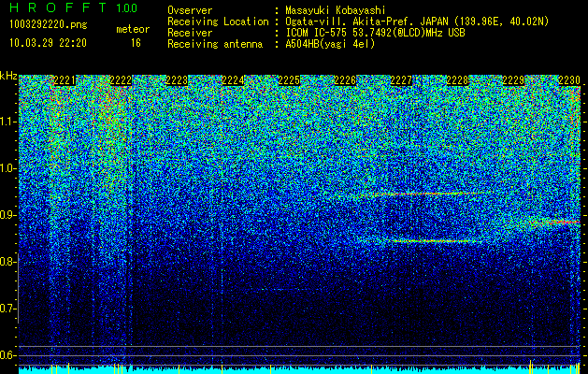Click the 1.0.0 version number
Image resolution: width=588 pixels, height=374 pixels.
126,8
